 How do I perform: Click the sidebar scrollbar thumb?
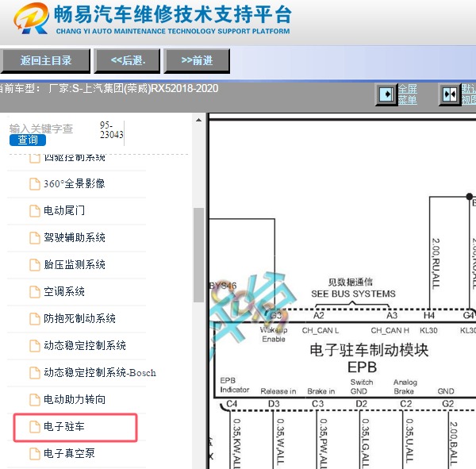pos(198,256)
